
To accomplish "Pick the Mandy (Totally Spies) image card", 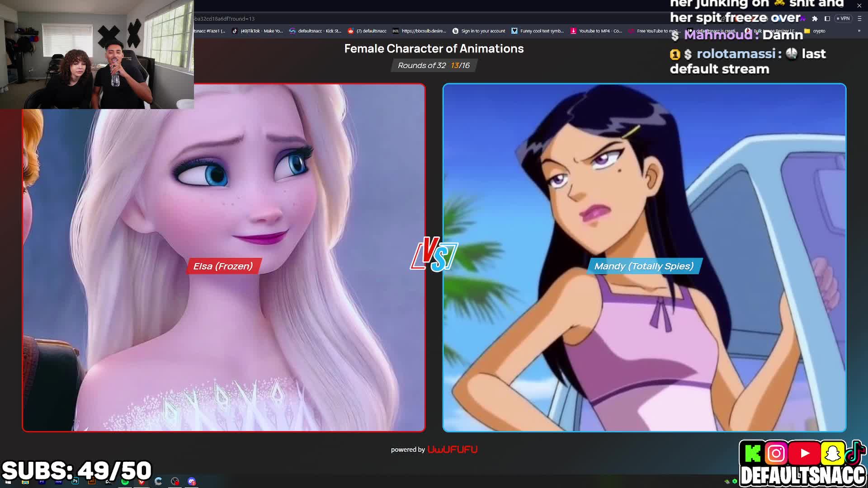I will pos(644,258).
